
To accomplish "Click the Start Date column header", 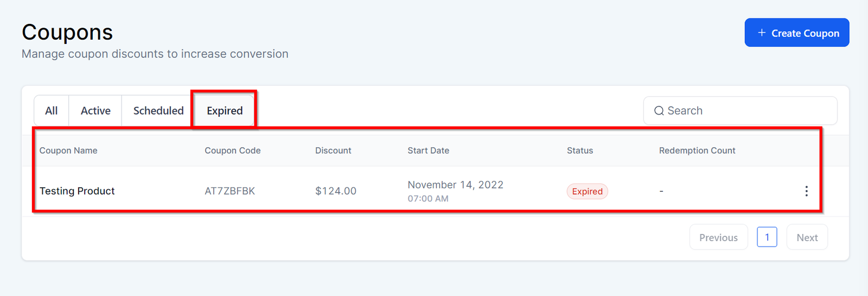I will click(x=428, y=150).
